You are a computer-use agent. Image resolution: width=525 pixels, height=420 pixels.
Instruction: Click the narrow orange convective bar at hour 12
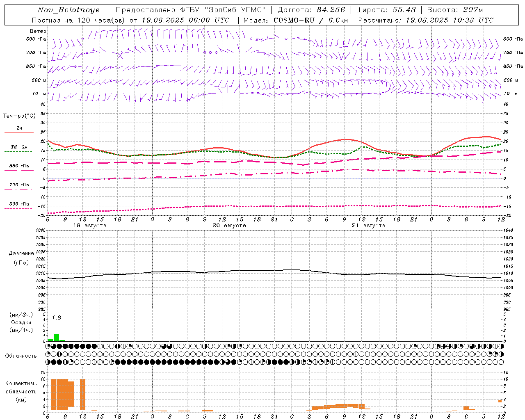pyautogui.click(x=83, y=394)
